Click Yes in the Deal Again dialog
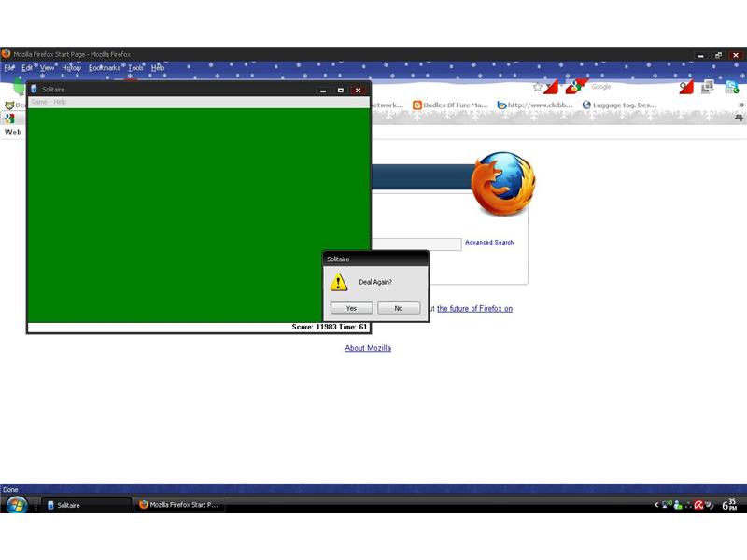747x560 pixels. 352,308
